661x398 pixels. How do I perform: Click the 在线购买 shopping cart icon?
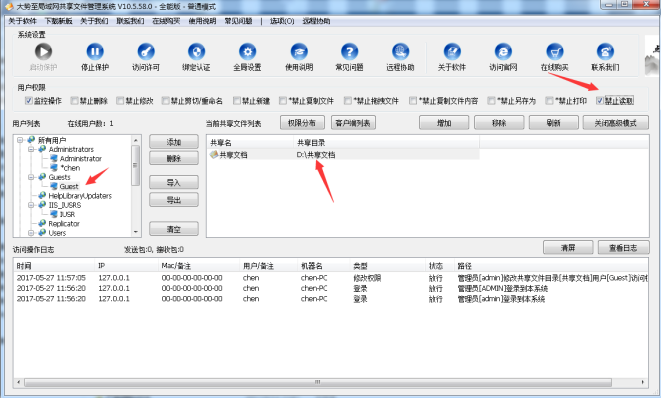[555, 51]
